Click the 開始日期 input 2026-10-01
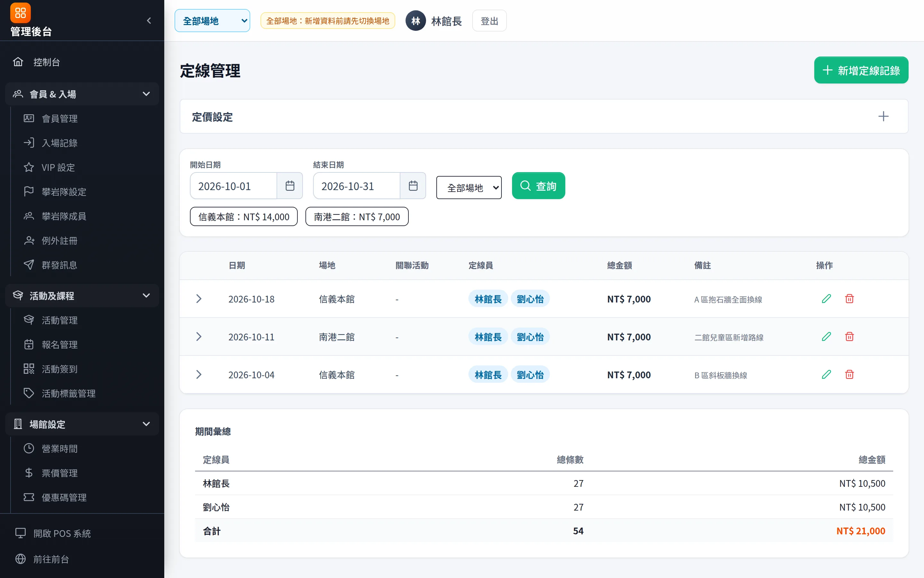This screenshot has height=578, width=924. click(233, 186)
